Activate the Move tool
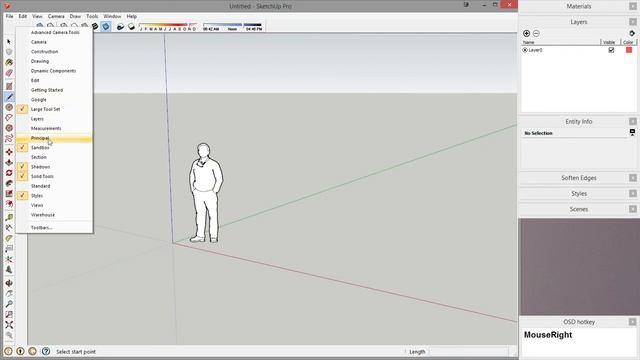 (9, 152)
